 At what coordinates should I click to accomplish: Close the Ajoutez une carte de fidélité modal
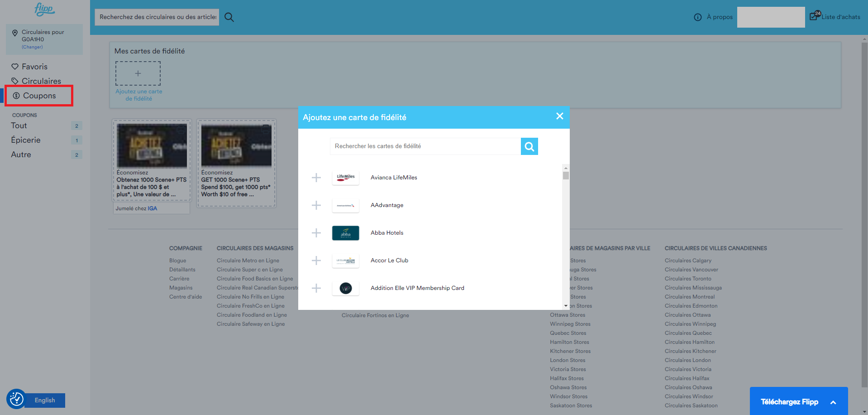coord(559,116)
